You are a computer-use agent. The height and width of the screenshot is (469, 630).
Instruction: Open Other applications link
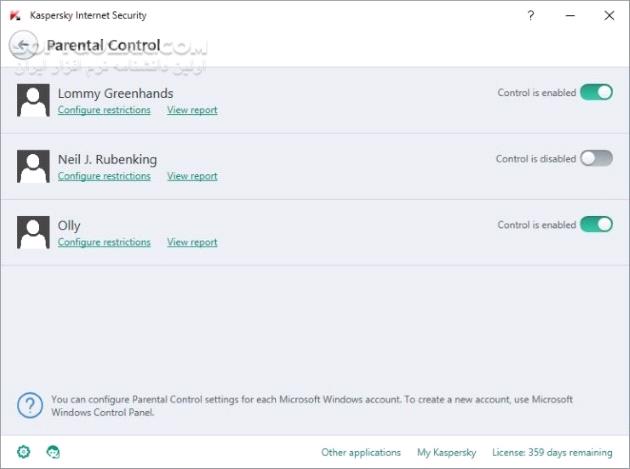tap(361, 452)
